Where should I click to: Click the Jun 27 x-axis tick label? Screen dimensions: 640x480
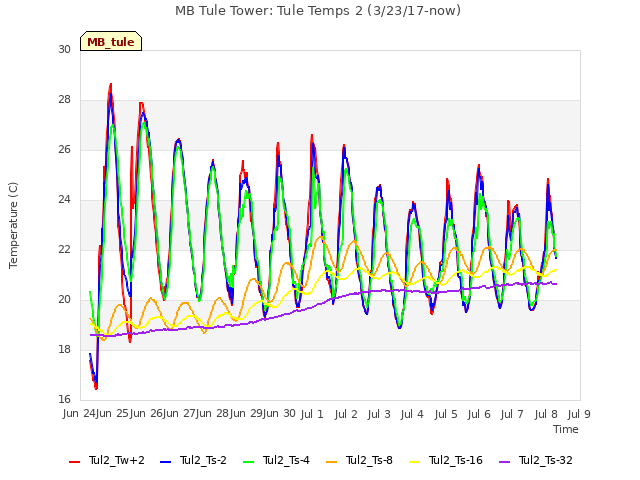coord(179,413)
